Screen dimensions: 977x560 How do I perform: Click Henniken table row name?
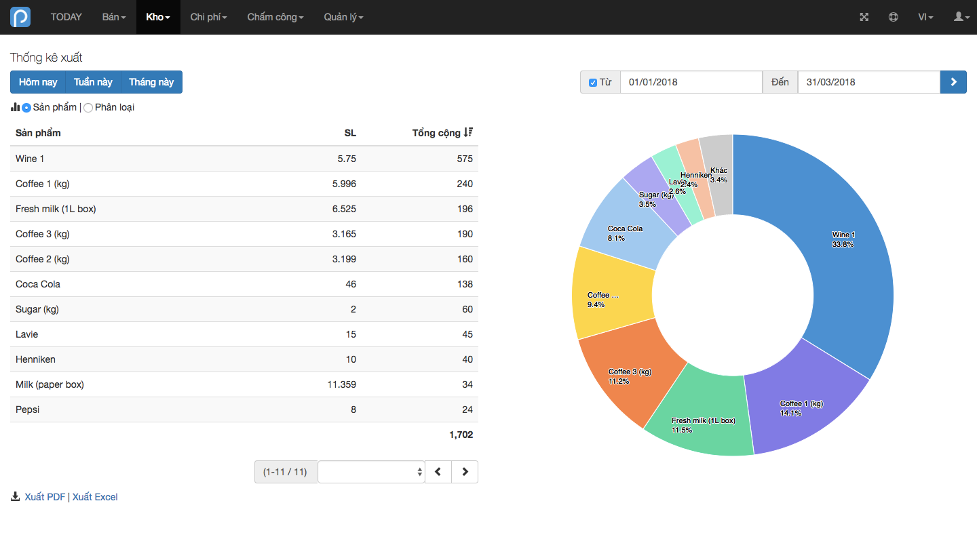click(x=36, y=359)
